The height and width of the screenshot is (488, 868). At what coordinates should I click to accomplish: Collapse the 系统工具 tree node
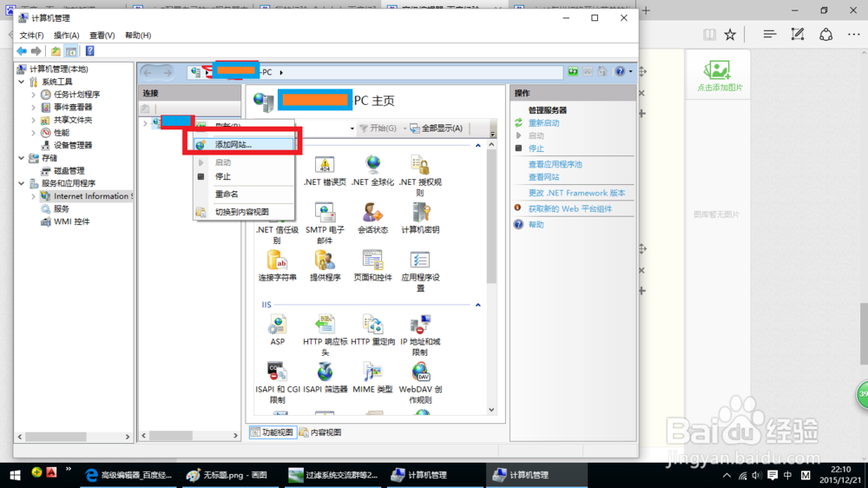(22, 82)
